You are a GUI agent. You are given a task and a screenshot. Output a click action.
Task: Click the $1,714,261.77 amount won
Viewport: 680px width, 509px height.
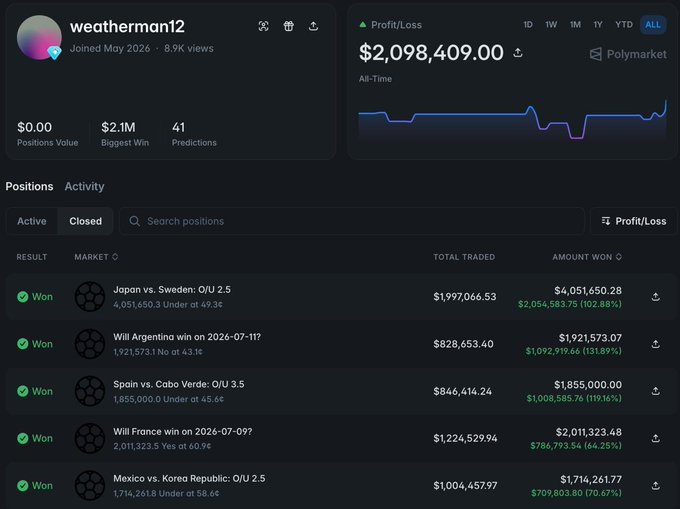[x=591, y=480]
